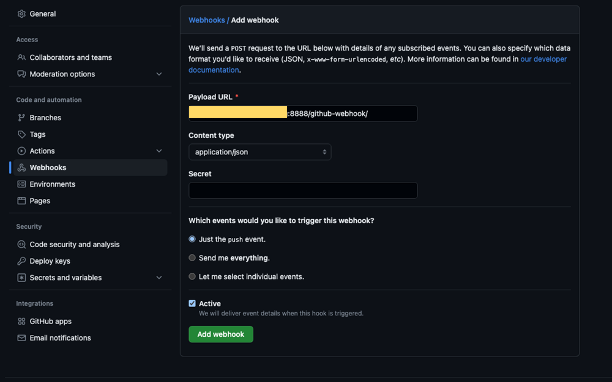Screen dimensions: 612x382
Task: Click the Secrets and variables asterisk icon
Action: (x=21, y=278)
